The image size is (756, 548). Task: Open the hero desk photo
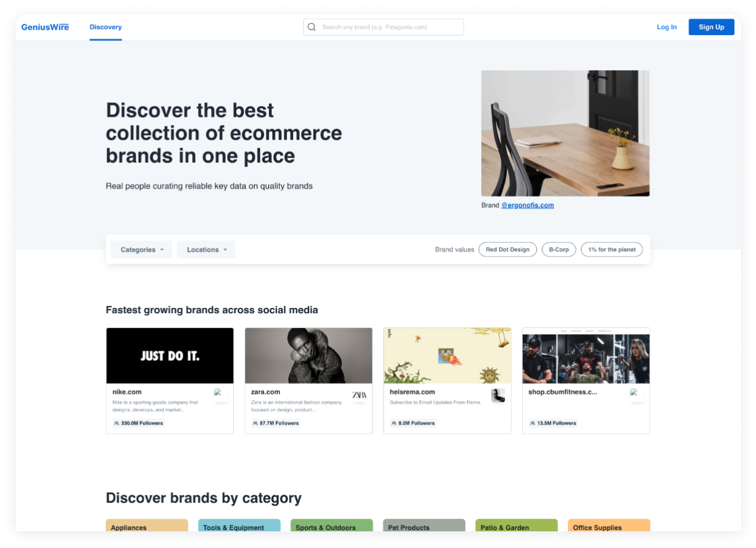pos(565,133)
